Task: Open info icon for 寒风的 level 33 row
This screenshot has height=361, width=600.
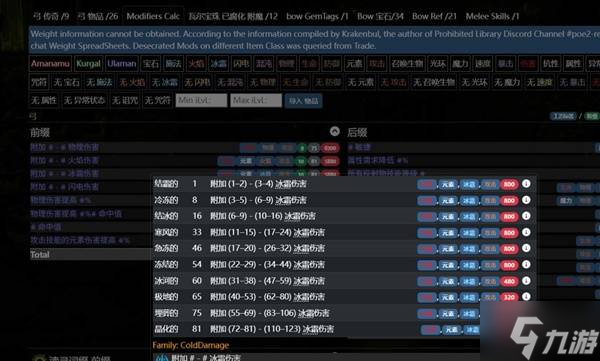Action: [526, 232]
